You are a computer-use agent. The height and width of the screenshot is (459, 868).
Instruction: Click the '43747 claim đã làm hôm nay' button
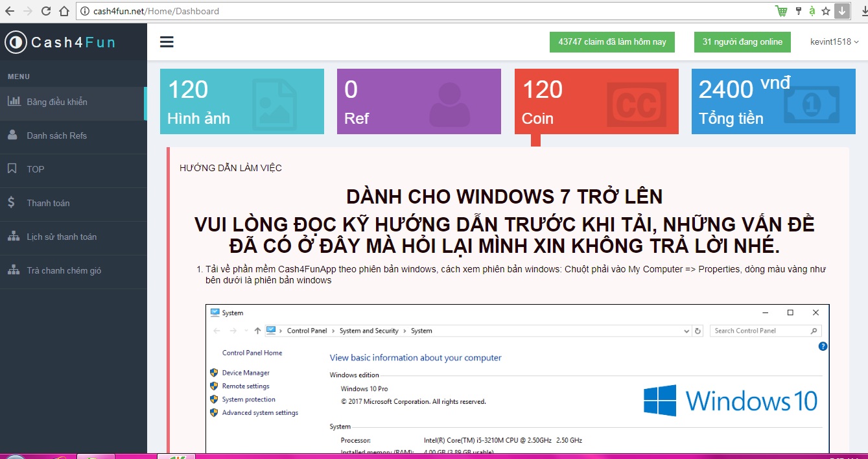[x=612, y=41]
